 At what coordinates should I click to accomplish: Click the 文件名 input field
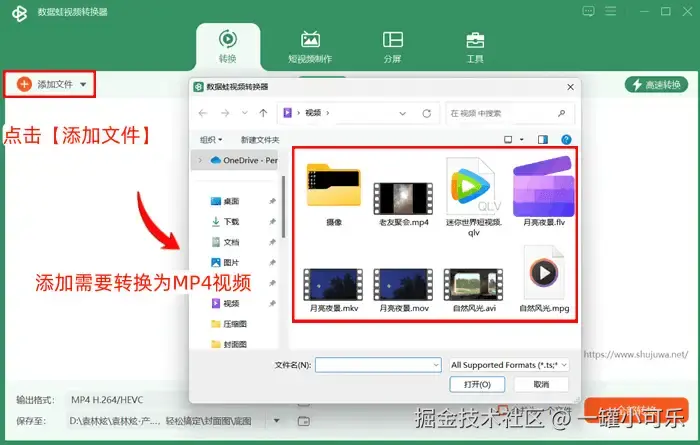(378, 365)
